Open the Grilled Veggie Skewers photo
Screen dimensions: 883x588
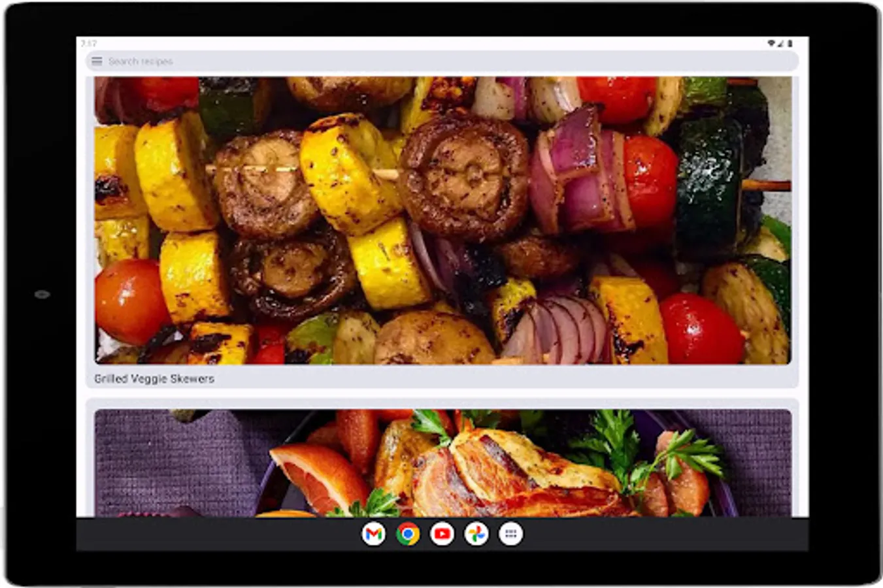point(442,220)
